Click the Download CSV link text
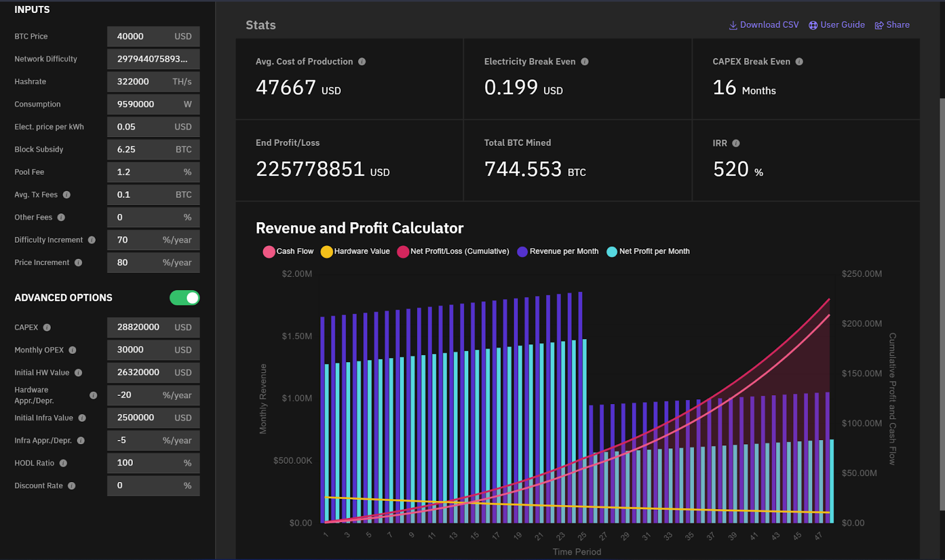The width and height of the screenshot is (945, 560). pos(770,25)
